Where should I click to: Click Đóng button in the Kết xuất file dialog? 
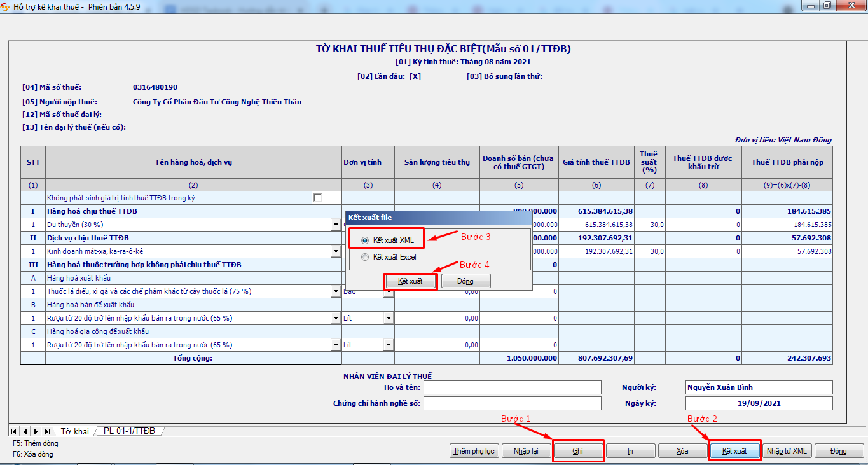(465, 281)
